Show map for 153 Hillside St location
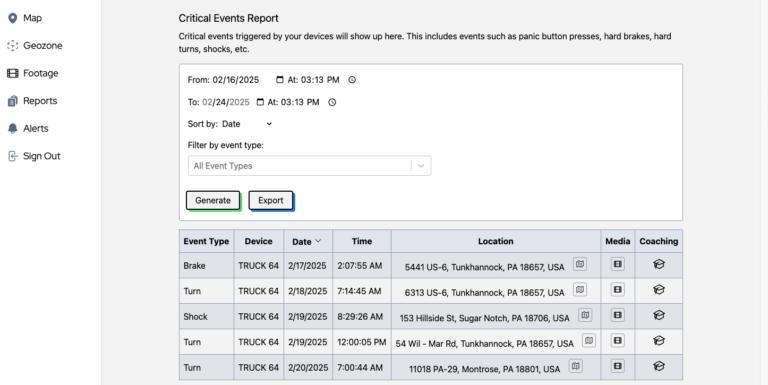The image size is (768, 385). [x=585, y=315]
